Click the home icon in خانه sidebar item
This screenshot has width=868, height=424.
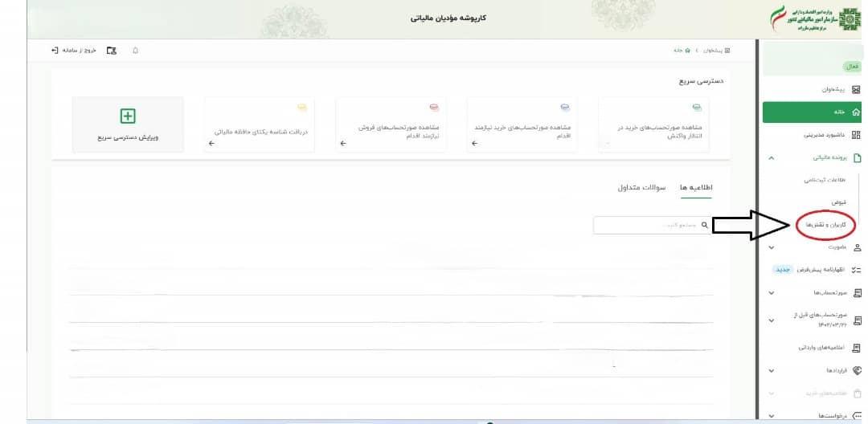(856, 112)
